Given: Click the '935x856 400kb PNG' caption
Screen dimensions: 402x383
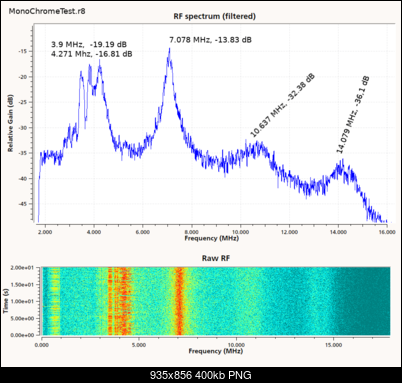Looking at the screenshot, I should pyautogui.click(x=201, y=375).
